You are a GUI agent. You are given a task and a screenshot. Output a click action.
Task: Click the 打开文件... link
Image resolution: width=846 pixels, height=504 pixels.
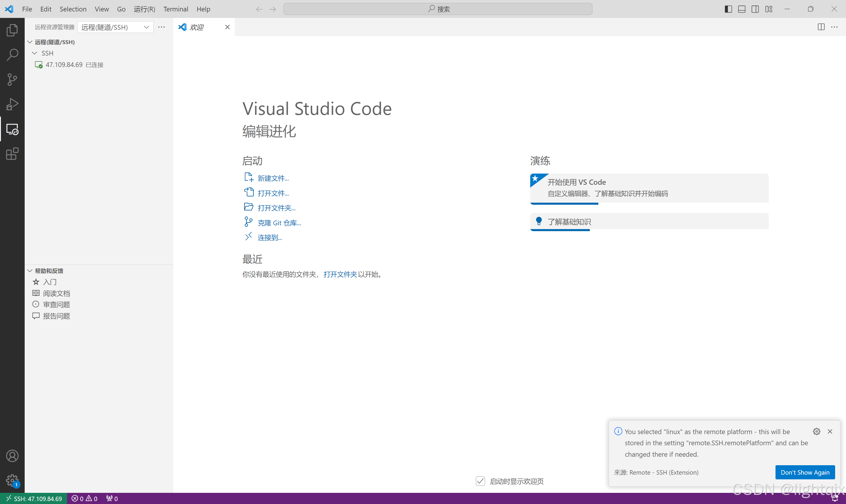(273, 193)
